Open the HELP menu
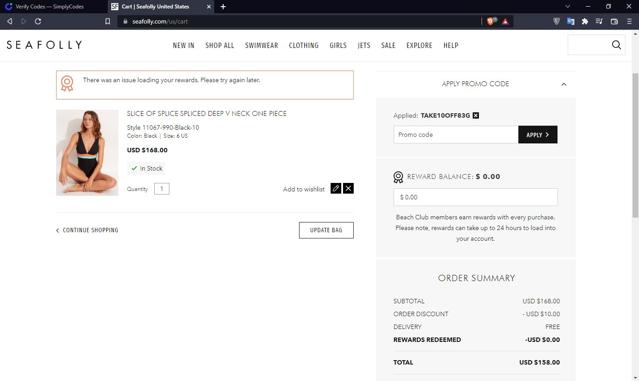Viewport: 639px width, 381px height. pyautogui.click(x=451, y=45)
